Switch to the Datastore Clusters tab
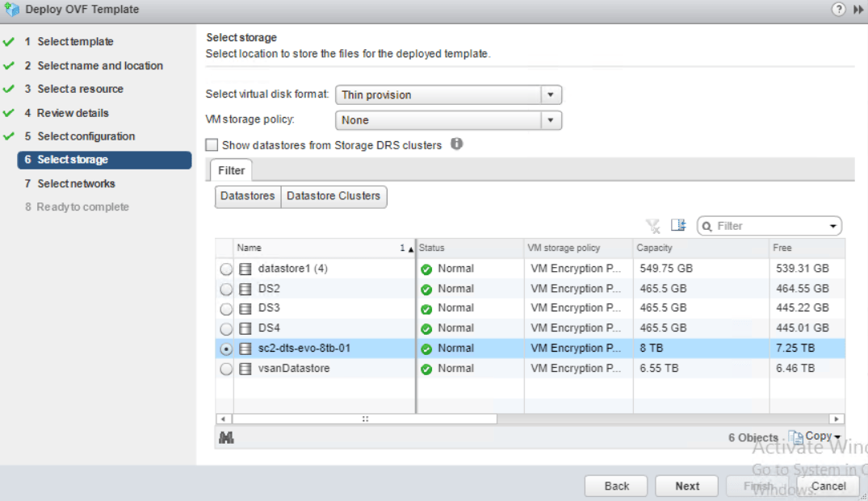The height and width of the screenshot is (501, 868). [x=333, y=196]
